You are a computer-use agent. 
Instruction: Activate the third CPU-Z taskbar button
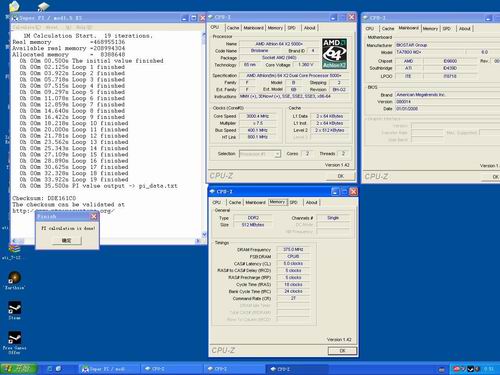[x=297, y=369]
